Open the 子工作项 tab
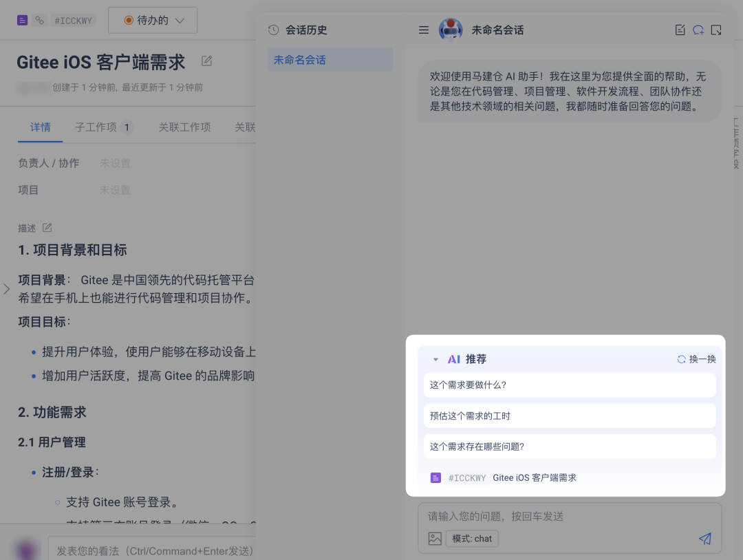This screenshot has height=560, width=743. pyautogui.click(x=105, y=127)
